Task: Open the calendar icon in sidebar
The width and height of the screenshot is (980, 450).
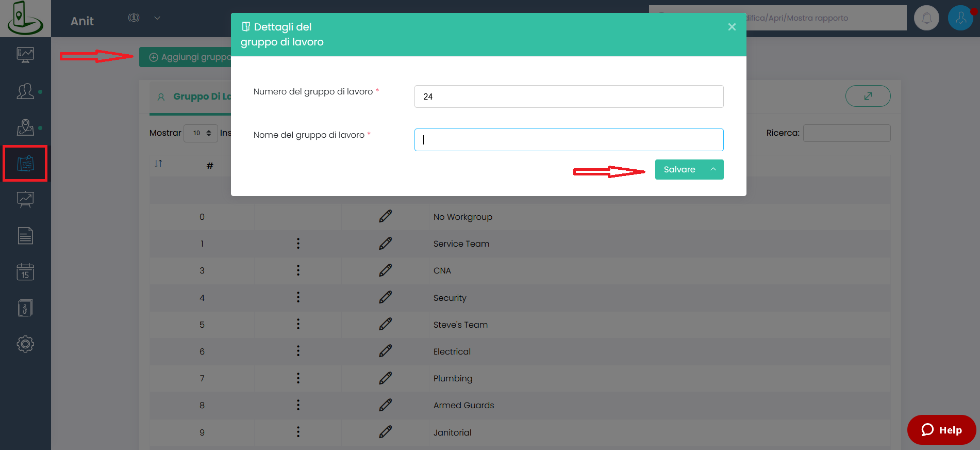Action: click(25, 272)
